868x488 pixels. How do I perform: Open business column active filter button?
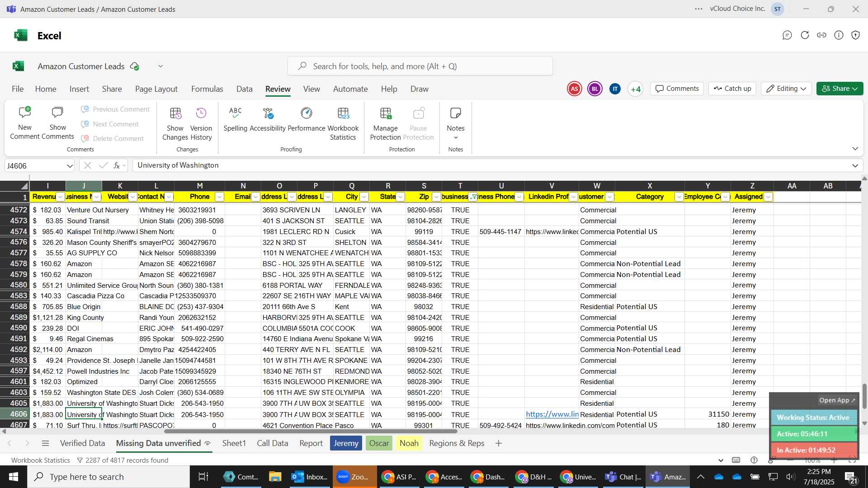coord(473,197)
